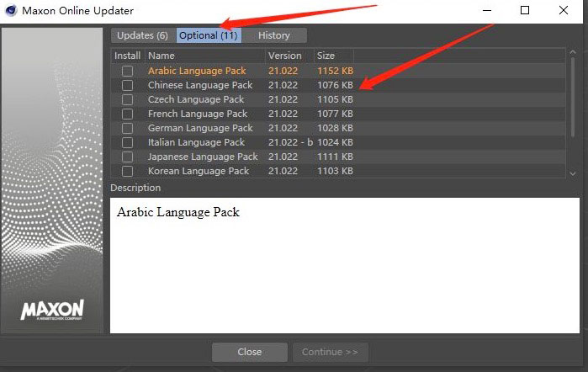Image resolution: width=588 pixels, height=372 pixels.
Task: Open the History tab
Action: (274, 35)
